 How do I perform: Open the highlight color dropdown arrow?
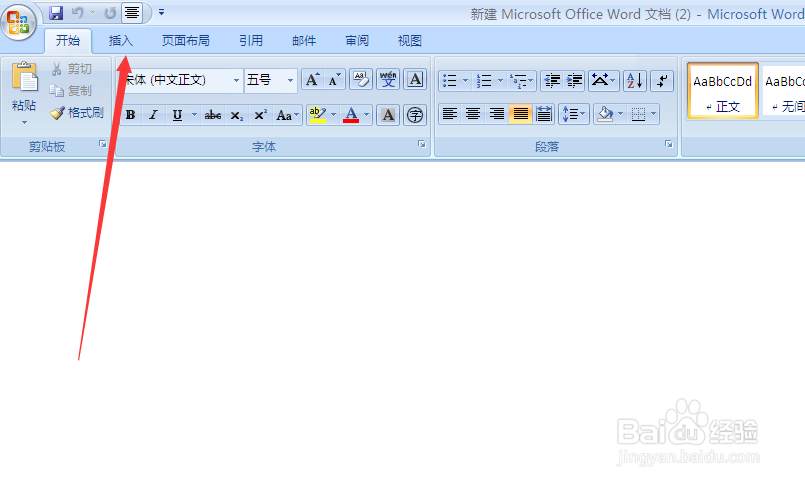pos(334,115)
